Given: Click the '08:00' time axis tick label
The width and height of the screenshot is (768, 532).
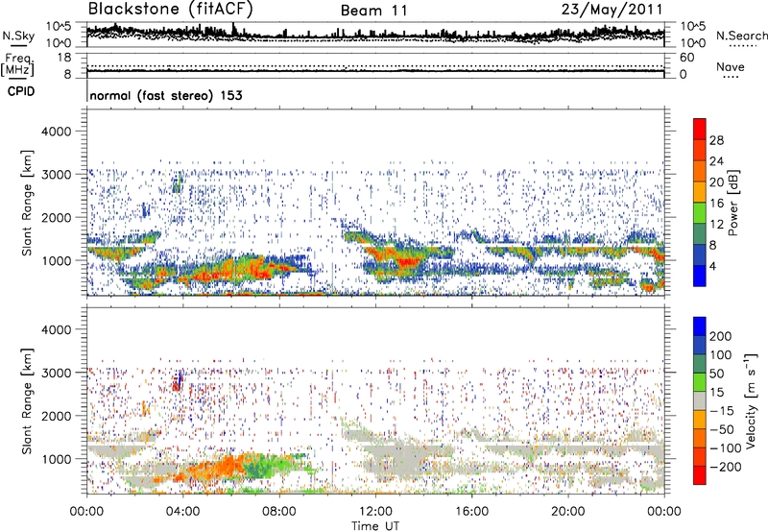Looking at the screenshot, I should tap(279, 512).
